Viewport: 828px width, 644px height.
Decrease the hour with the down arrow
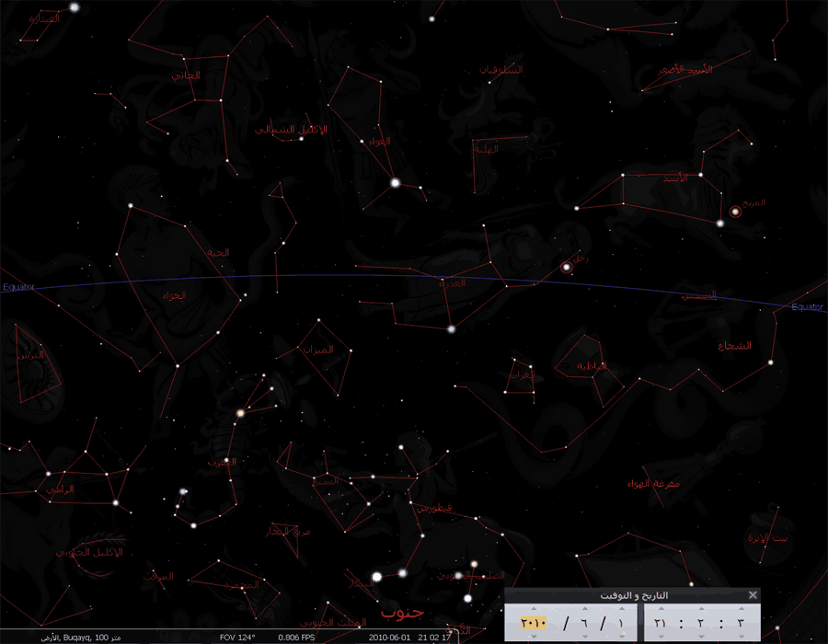point(661,637)
